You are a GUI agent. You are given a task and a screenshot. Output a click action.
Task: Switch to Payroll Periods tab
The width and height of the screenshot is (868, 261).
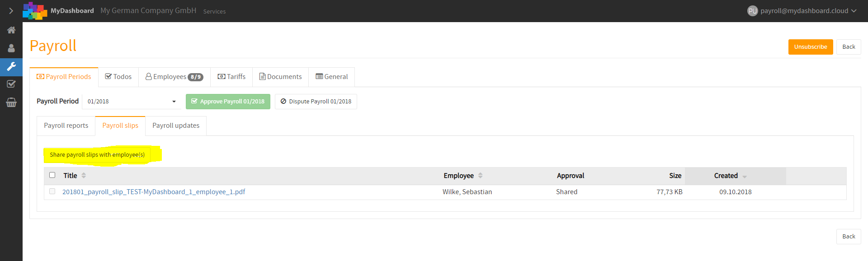pyautogui.click(x=64, y=77)
